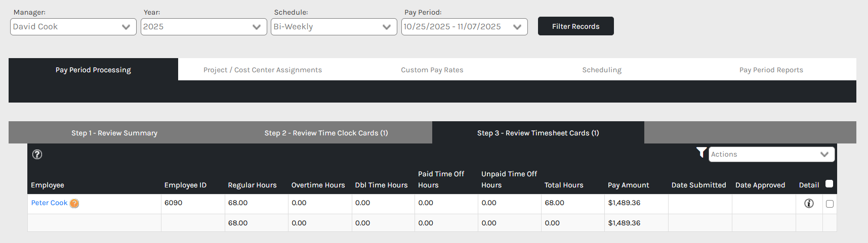This screenshot has height=243, width=868.
Task: Click Peter Cook's pay amount $1,489.36
Action: pos(636,204)
